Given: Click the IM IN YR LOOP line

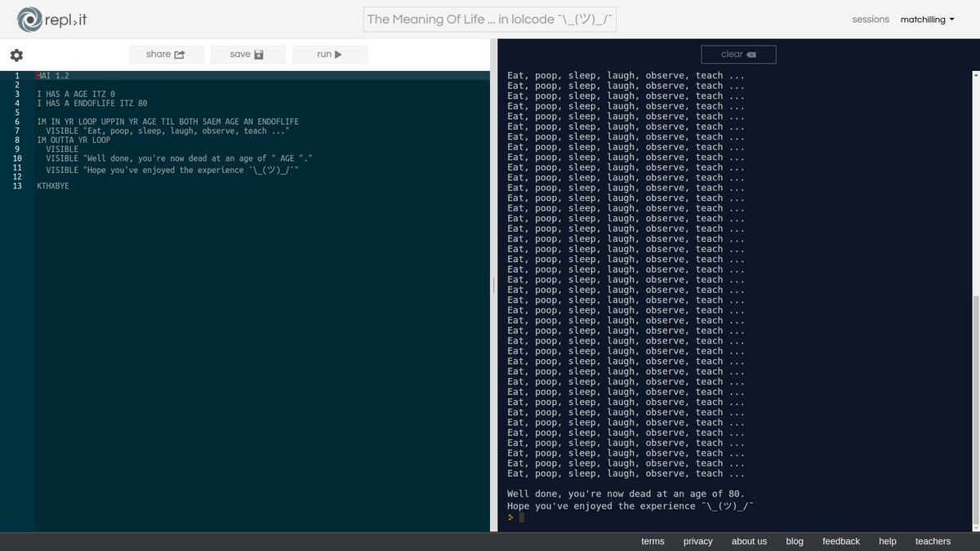Looking at the screenshot, I should 167,122.
